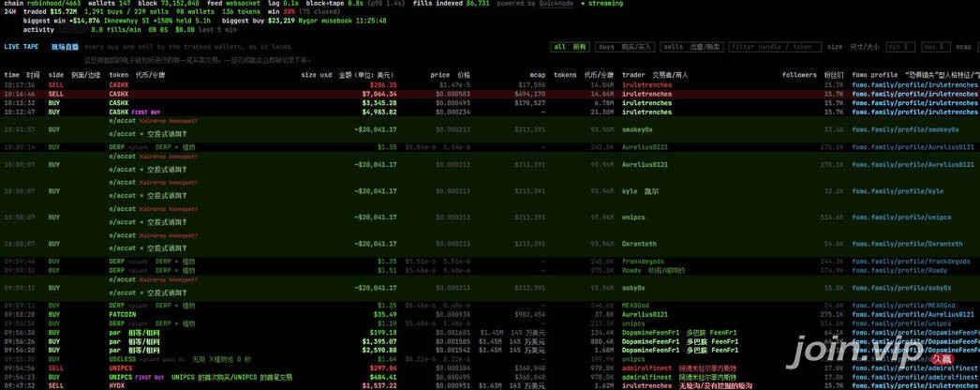
Task: Click trader name smokey0x
Action: point(637,129)
